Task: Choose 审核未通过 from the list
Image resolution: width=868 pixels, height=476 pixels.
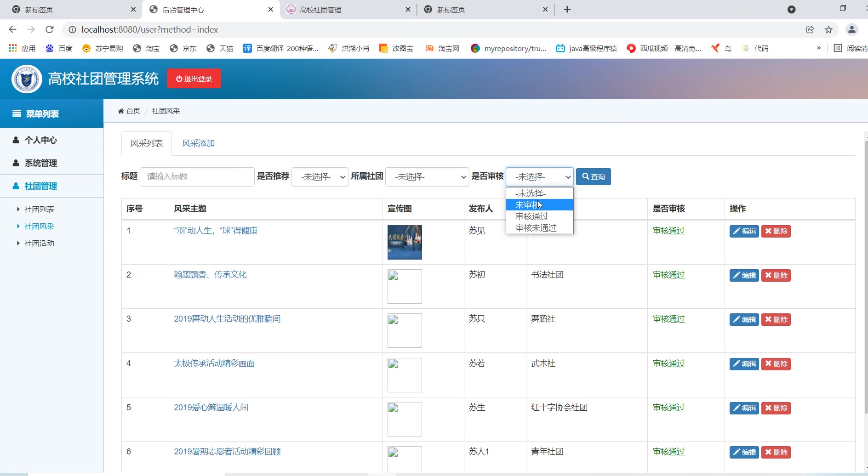Action: coord(536,228)
